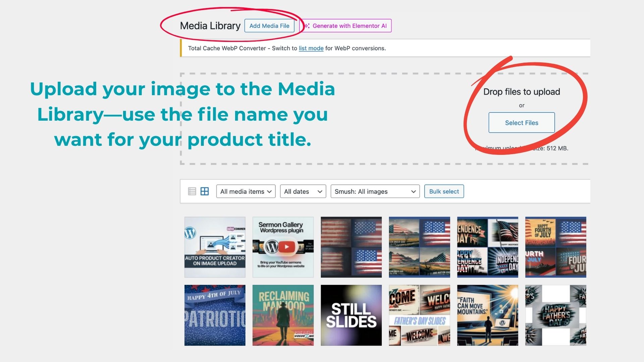Select Faith Can Move Mountains thumbnail

[487, 315]
